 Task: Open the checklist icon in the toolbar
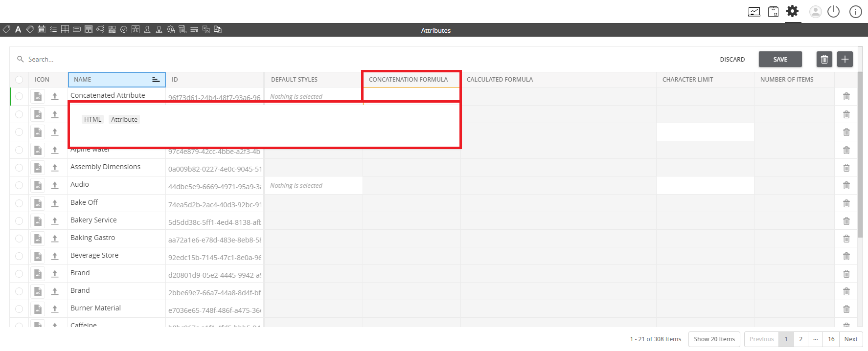[53, 29]
